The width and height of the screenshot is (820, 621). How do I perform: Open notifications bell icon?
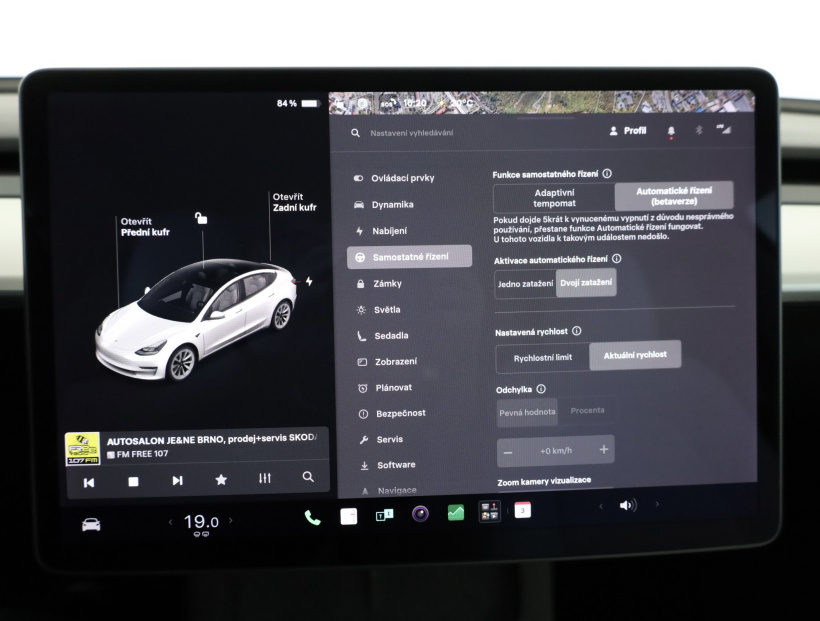[x=671, y=131]
